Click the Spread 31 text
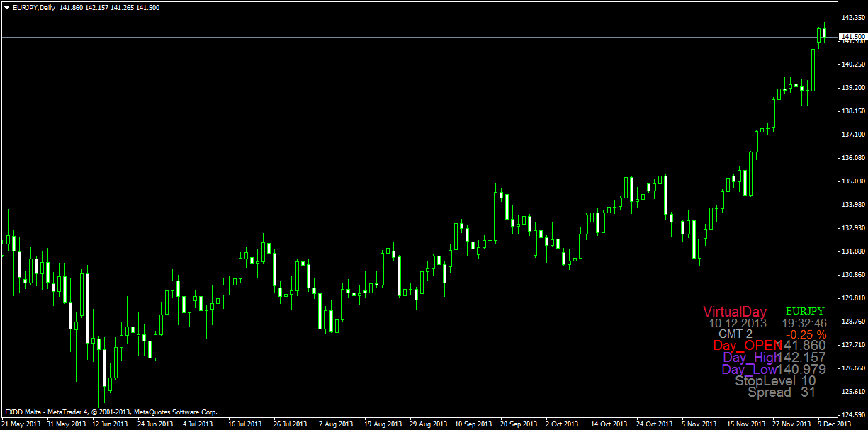This screenshot has width=868, height=430. point(782,392)
